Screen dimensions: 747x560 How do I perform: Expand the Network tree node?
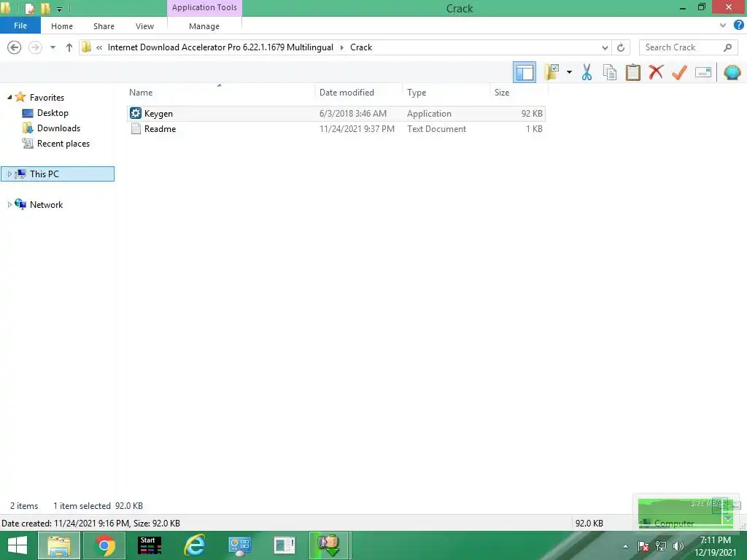[x=9, y=205]
